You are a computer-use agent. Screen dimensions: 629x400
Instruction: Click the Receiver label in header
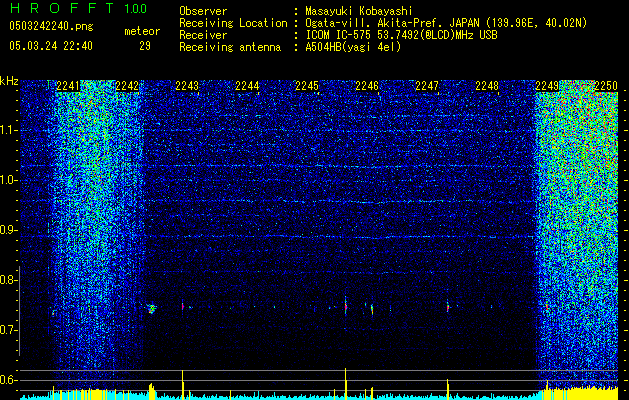pos(203,35)
